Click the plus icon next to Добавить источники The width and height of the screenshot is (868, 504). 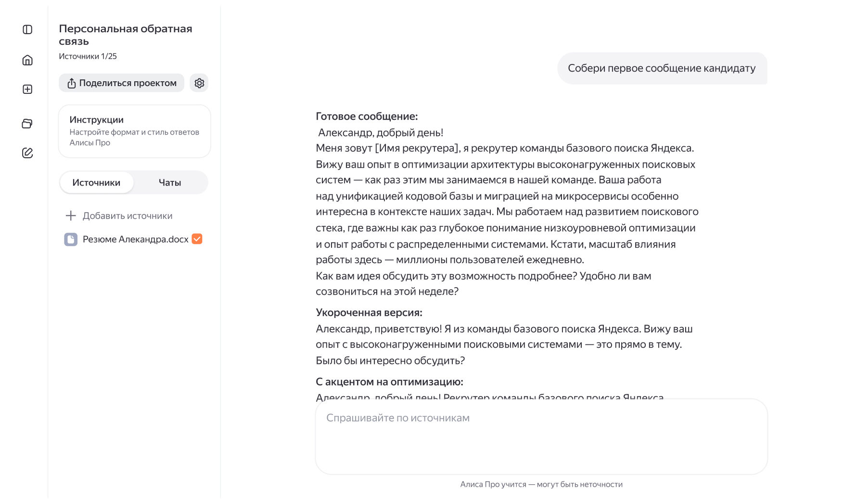click(71, 215)
